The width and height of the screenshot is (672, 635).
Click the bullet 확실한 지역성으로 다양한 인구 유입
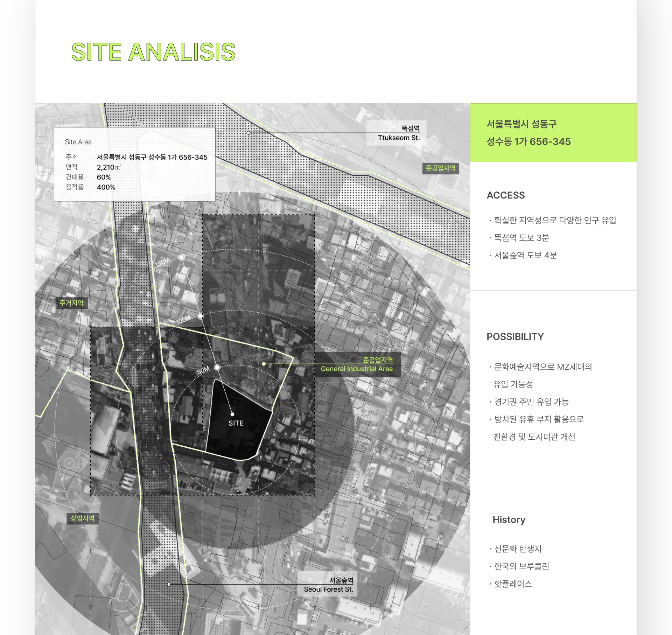(553, 220)
